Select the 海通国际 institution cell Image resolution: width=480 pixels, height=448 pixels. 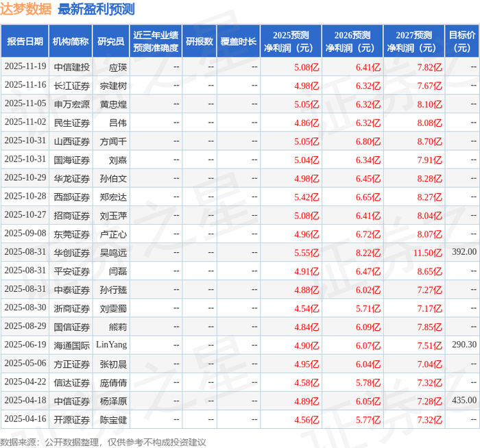[71, 345]
